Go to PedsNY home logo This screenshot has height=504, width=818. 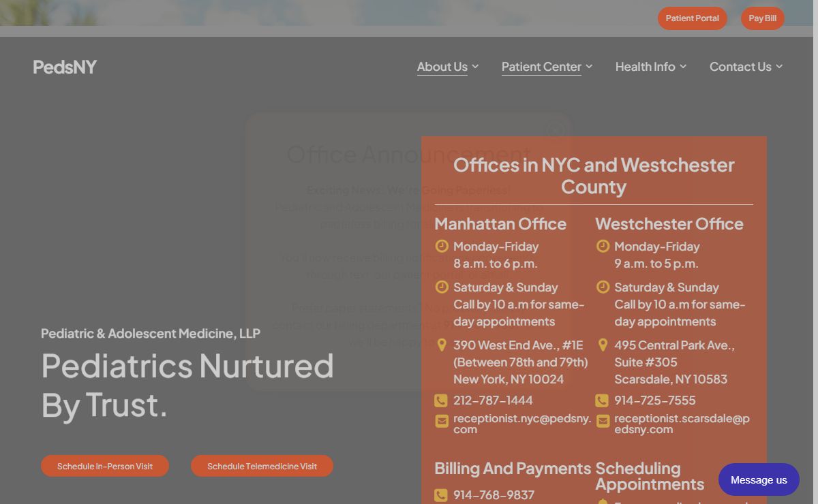click(x=65, y=67)
